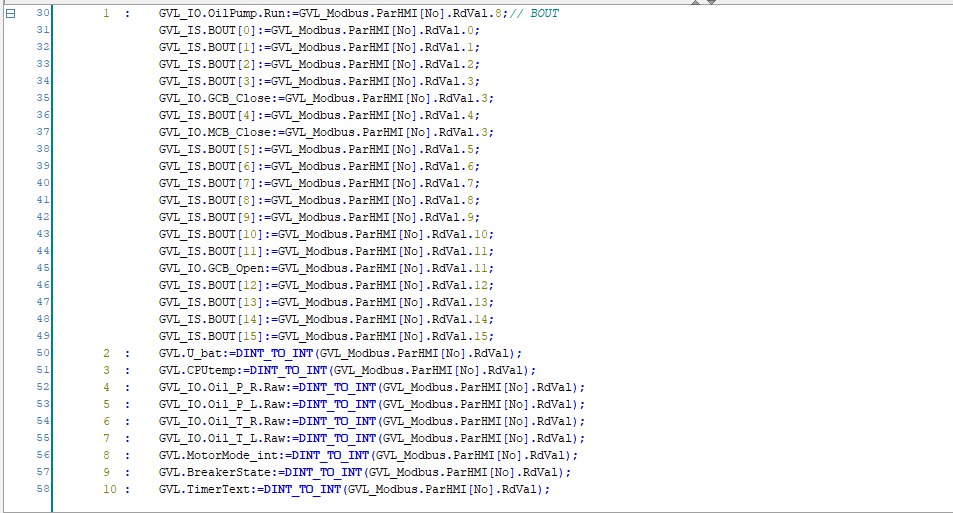Click the GVL_IO.GCB_Close assignment line
The image size is (953, 513).
[326, 98]
